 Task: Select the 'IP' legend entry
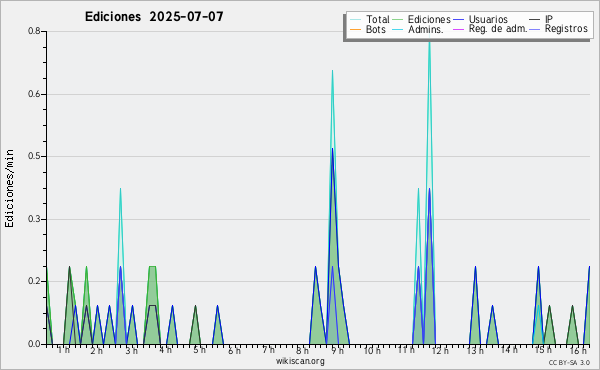point(541,19)
